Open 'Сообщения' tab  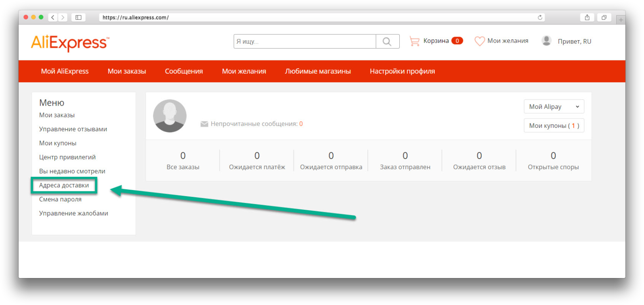click(184, 71)
